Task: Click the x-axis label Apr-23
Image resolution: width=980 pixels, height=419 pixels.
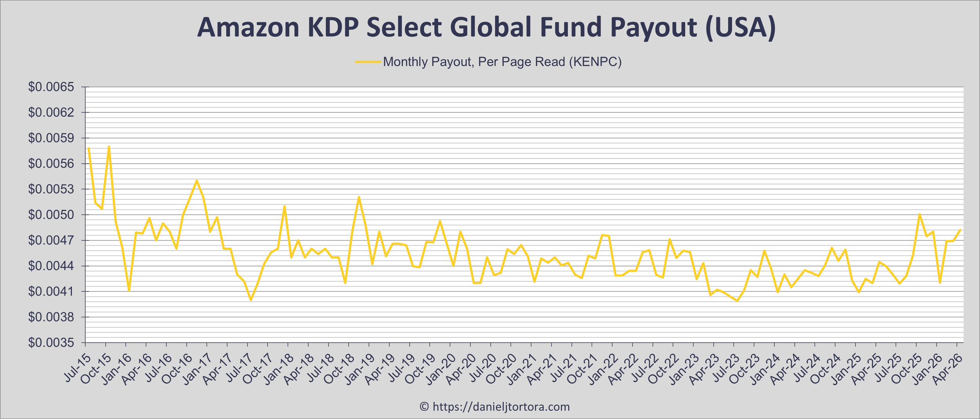Action: [x=704, y=369]
